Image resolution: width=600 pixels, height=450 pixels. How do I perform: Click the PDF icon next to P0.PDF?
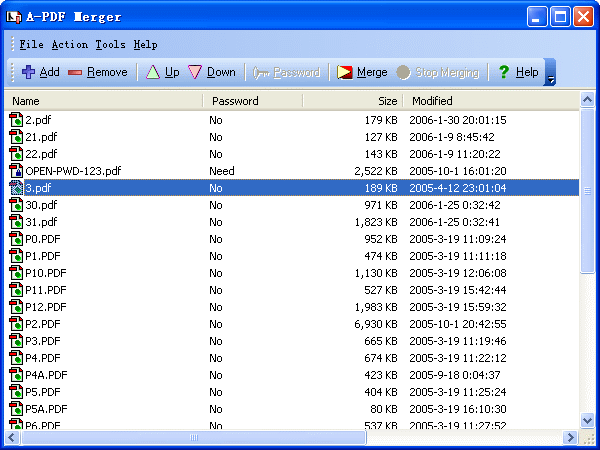click(16, 239)
